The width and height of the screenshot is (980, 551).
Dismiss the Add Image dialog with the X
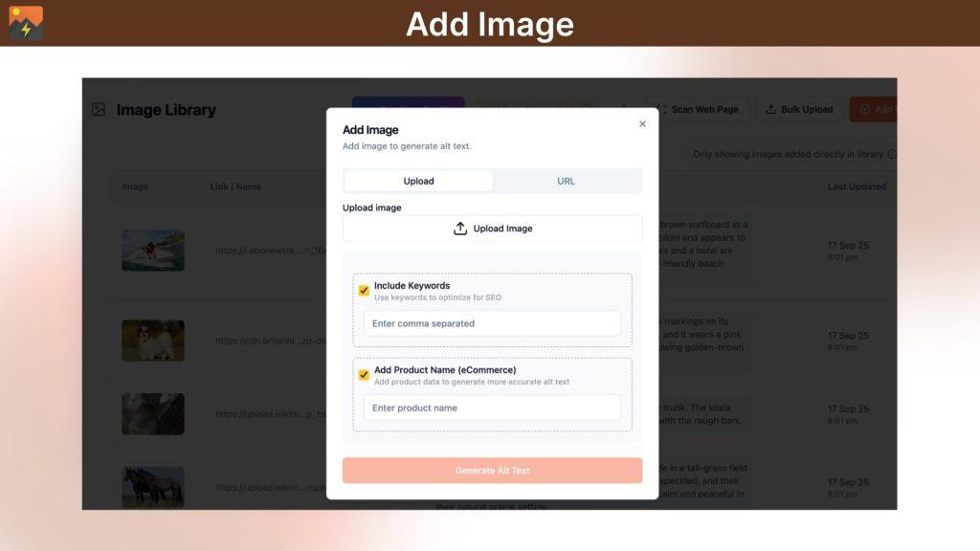point(642,123)
